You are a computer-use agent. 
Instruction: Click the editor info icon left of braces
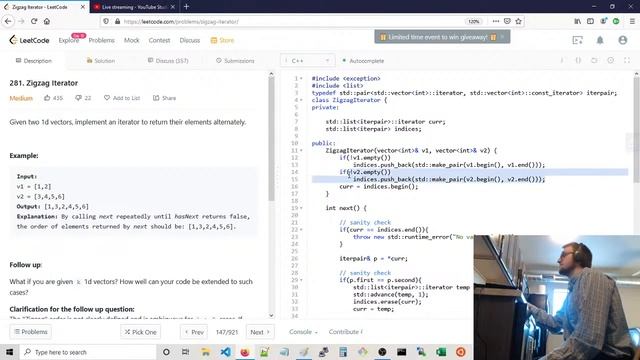click(562, 60)
